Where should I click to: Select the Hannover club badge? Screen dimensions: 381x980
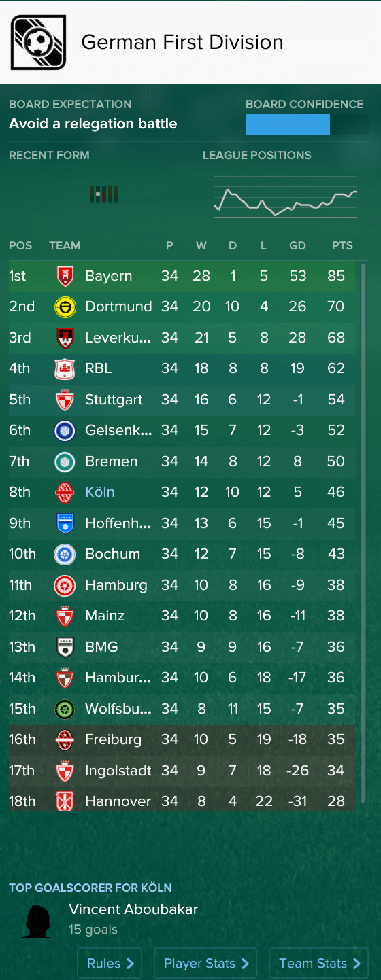tap(65, 801)
